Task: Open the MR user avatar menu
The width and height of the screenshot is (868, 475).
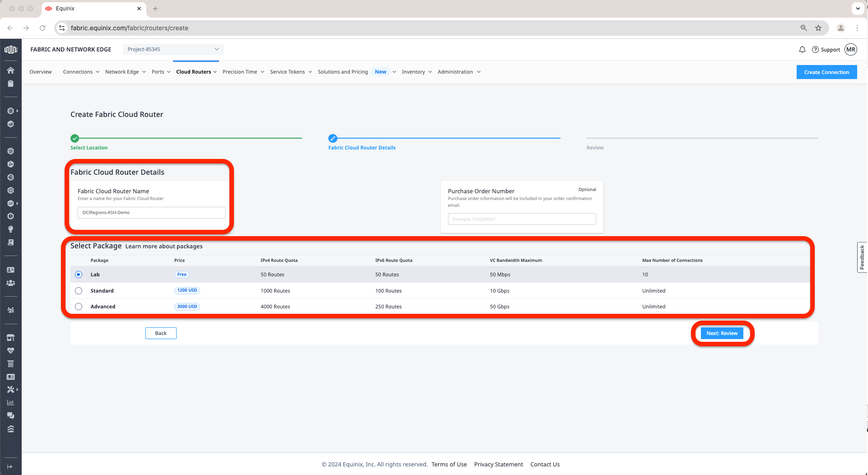Action: coord(851,50)
